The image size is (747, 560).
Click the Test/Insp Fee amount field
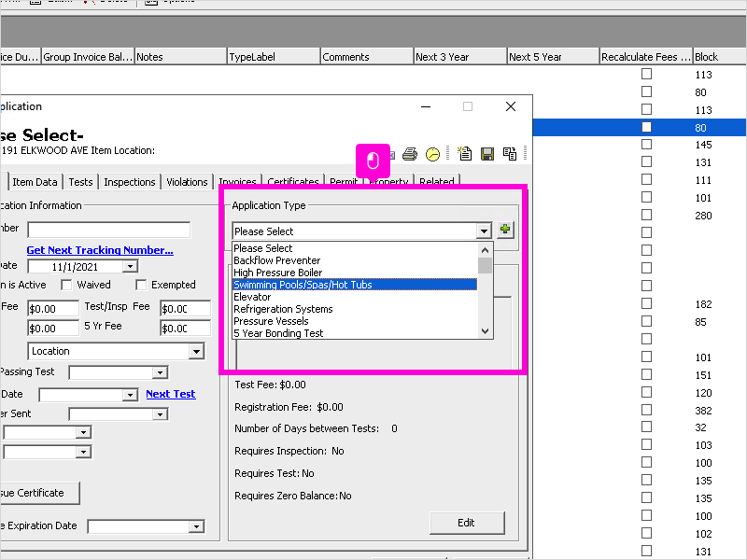click(185, 309)
